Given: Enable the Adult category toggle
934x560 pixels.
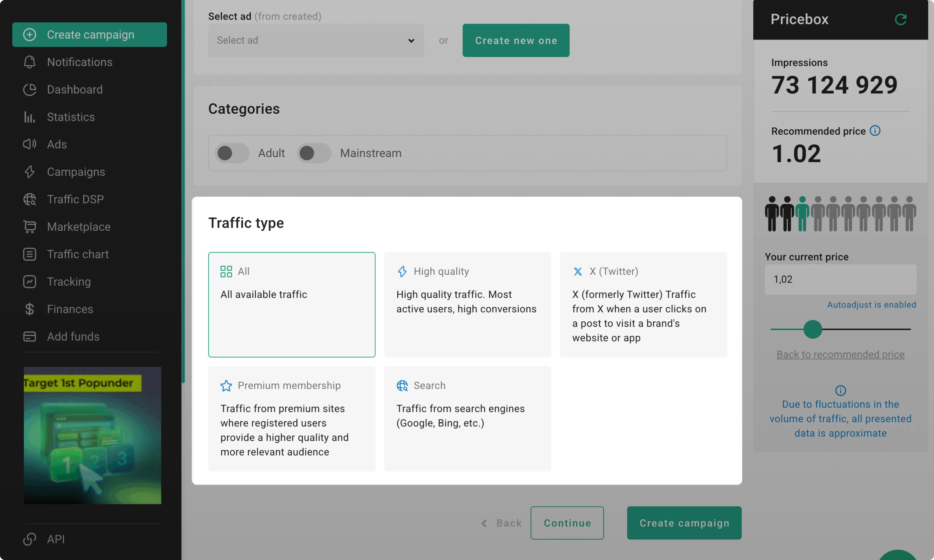Looking at the screenshot, I should click(x=232, y=153).
